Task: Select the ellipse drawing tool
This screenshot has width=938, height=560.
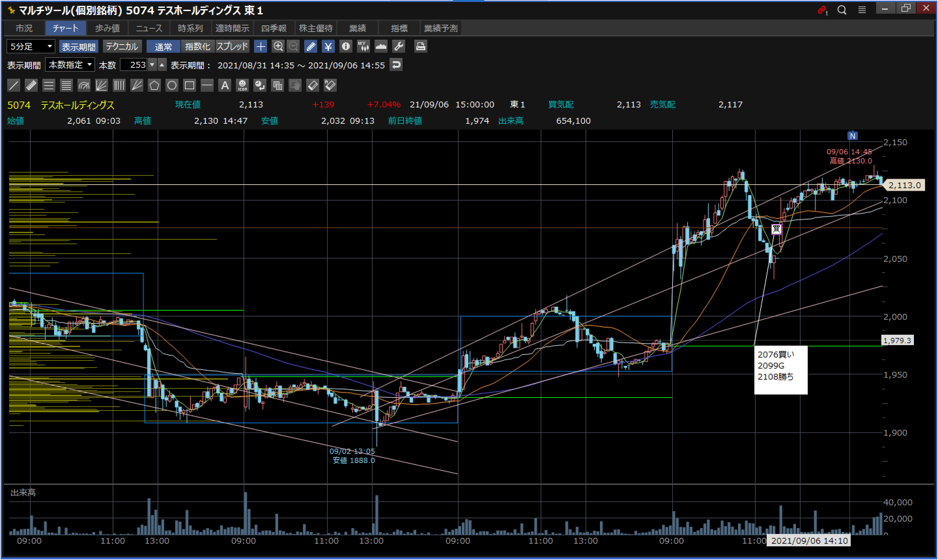Action: click(172, 85)
